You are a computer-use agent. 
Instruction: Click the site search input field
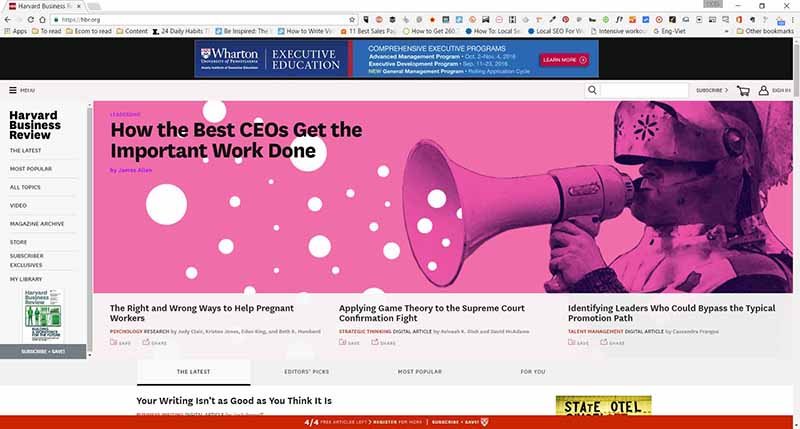point(644,90)
